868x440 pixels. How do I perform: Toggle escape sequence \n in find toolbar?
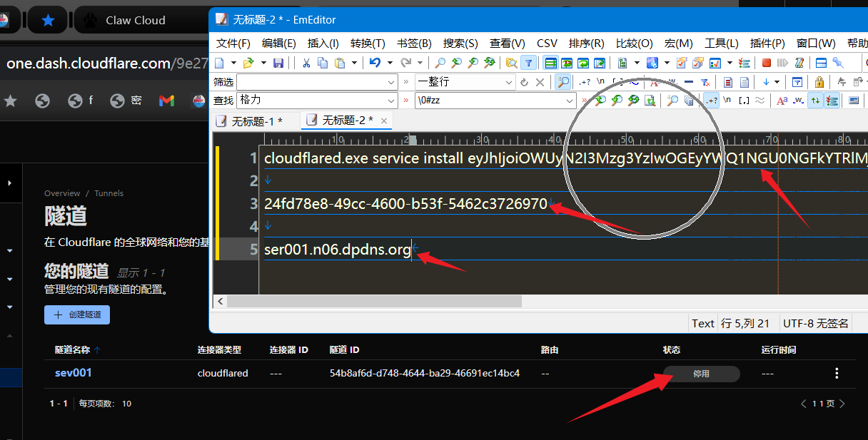727,101
